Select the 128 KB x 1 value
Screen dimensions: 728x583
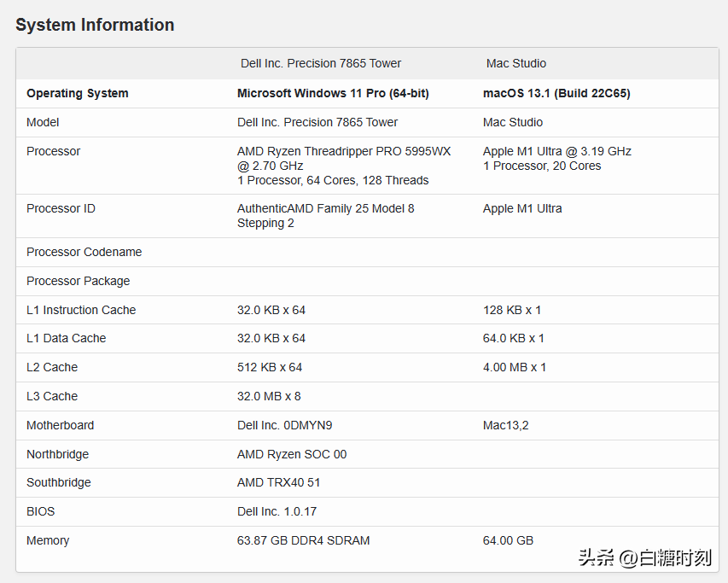coord(512,310)
